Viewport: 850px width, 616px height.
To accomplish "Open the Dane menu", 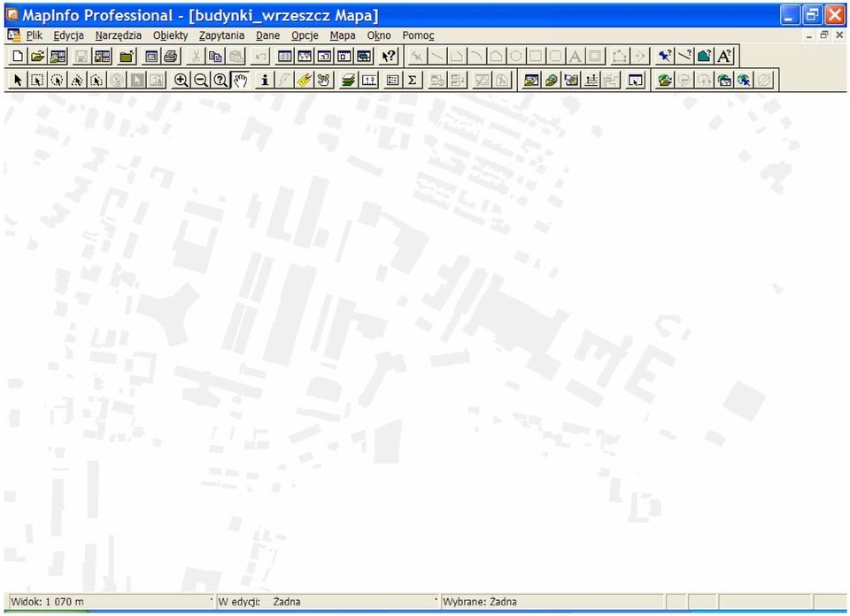I will 267,35.
